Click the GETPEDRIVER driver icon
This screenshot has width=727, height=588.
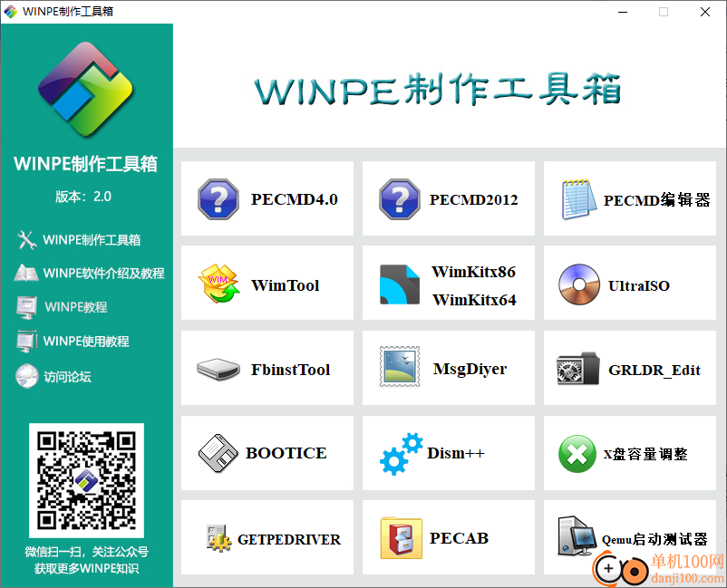click(x=218, y=538)
